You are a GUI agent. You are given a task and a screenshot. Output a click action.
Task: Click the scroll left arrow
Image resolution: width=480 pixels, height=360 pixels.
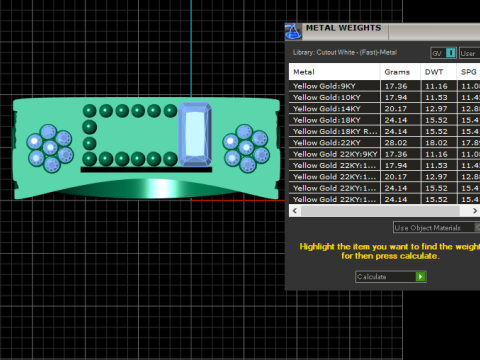tap(295, 211)
